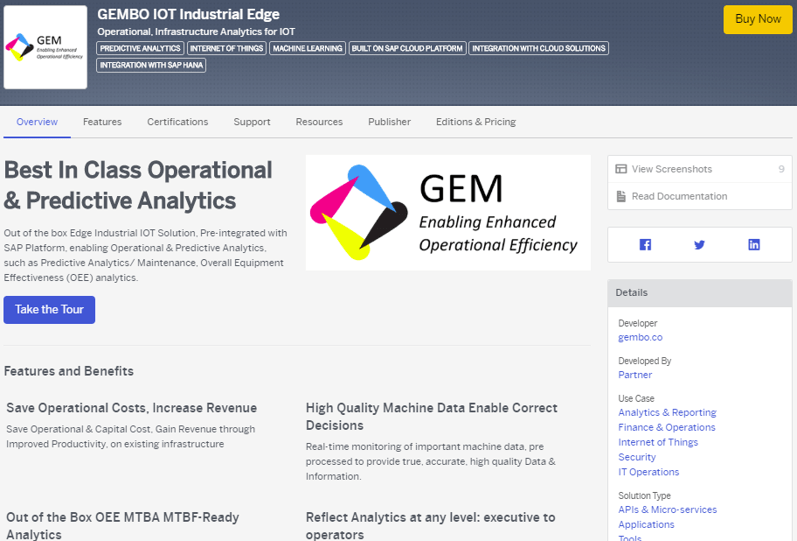Switch to the Overview tab
Viewport: 797px width, 541px height.
click(x=37, y=122)
